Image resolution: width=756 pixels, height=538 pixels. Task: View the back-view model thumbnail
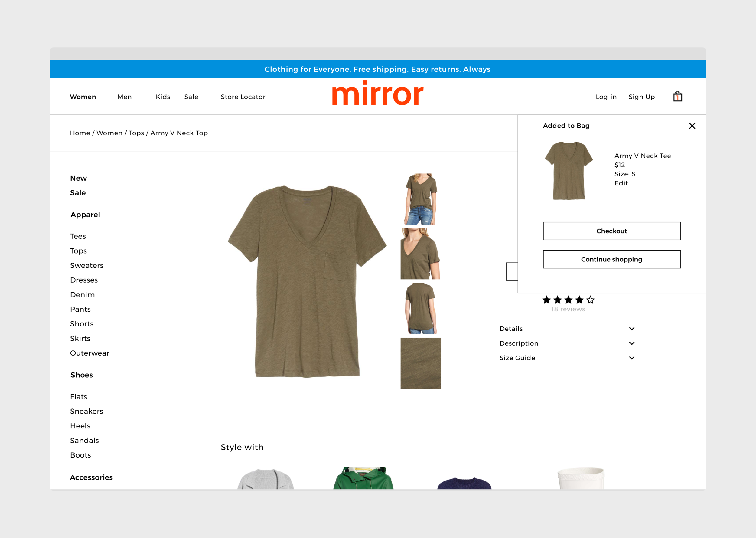tap(420, 308)
